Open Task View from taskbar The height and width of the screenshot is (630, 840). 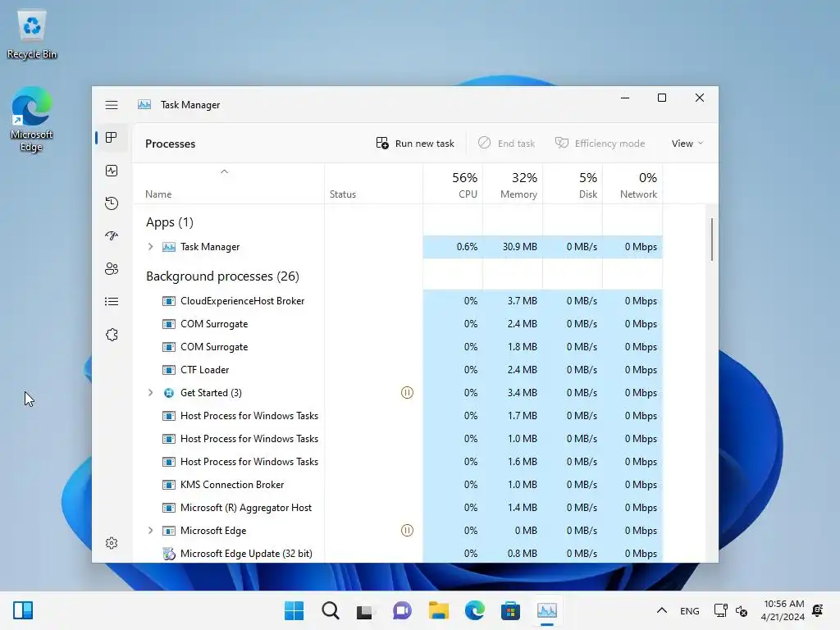click(x=365, y=610)
